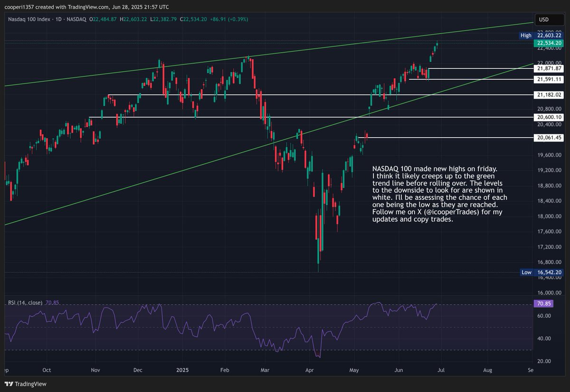Open the USD currency selector

[549, 19]
